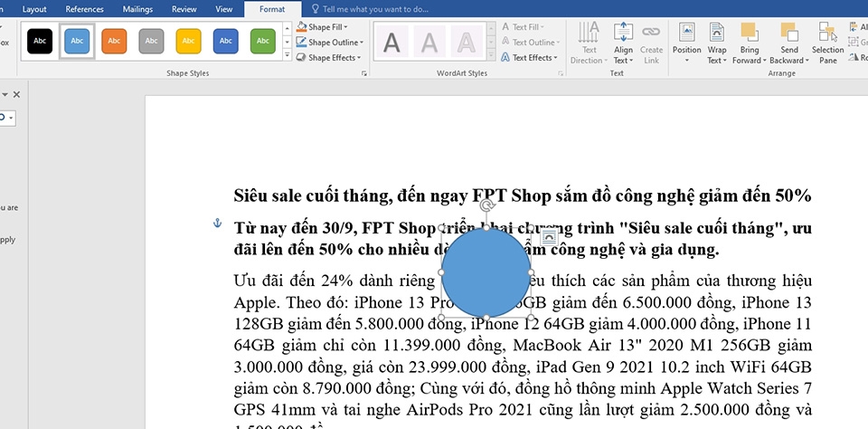Select the blue circle shape
Viewport: 868px width, 429px height.
(486, 272)
